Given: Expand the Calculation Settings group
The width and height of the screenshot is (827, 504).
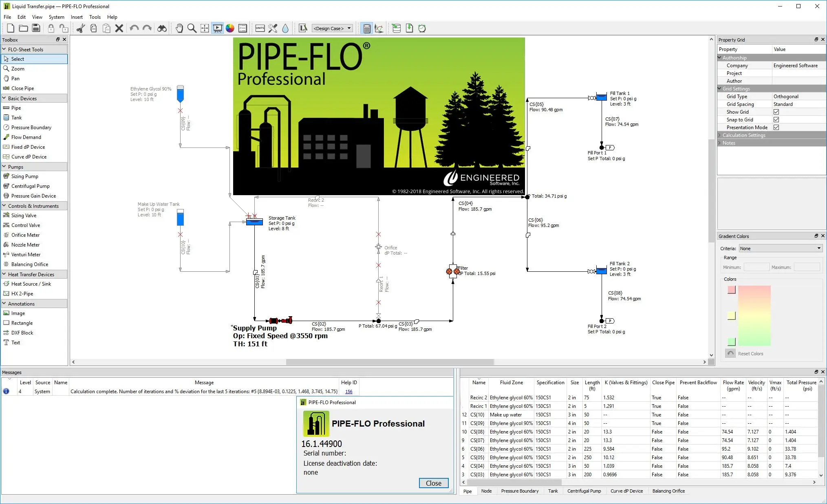Looking at the screenshot, I should tap(719, 135).
